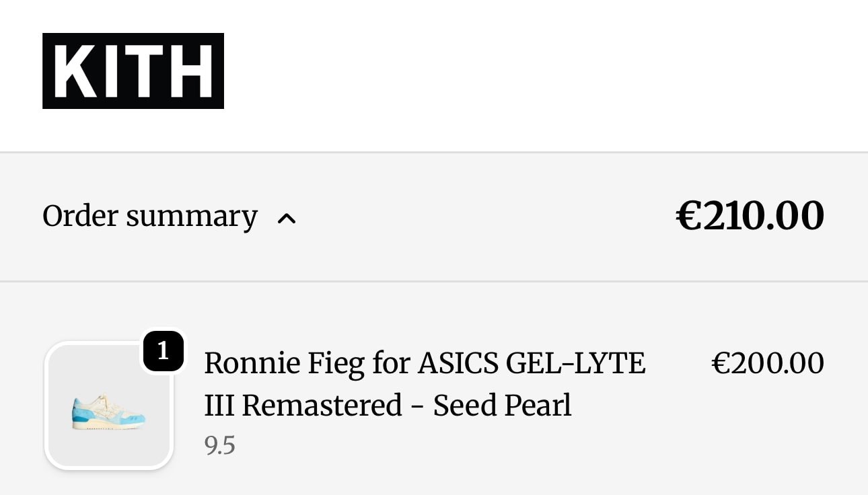Click the word "Order" in the summary header
This screenshot has width=868, height=495.
click(81, 217)
